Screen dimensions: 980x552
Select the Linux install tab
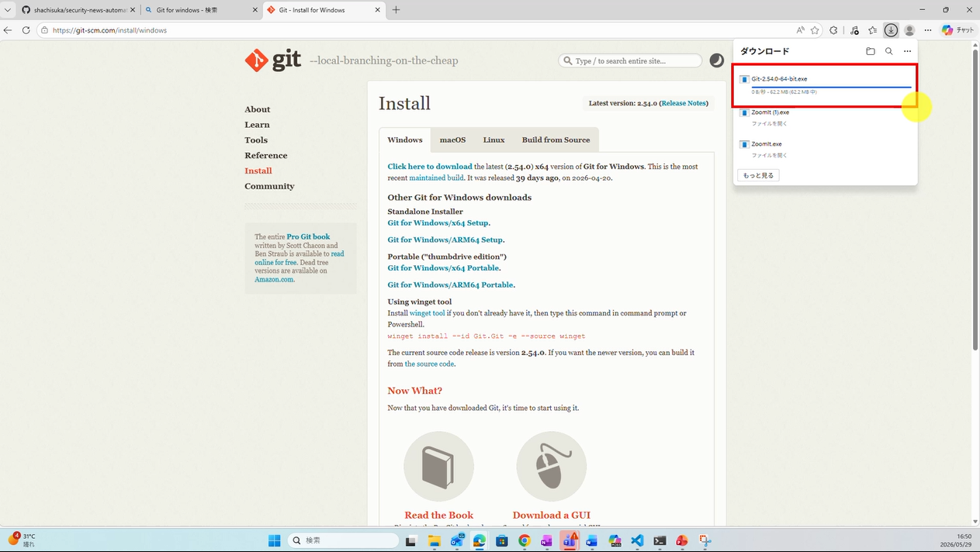[494, 140]
